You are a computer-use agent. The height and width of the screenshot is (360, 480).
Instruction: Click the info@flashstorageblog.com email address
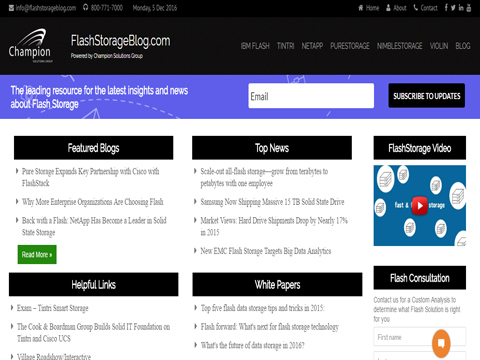click(42, 8)
